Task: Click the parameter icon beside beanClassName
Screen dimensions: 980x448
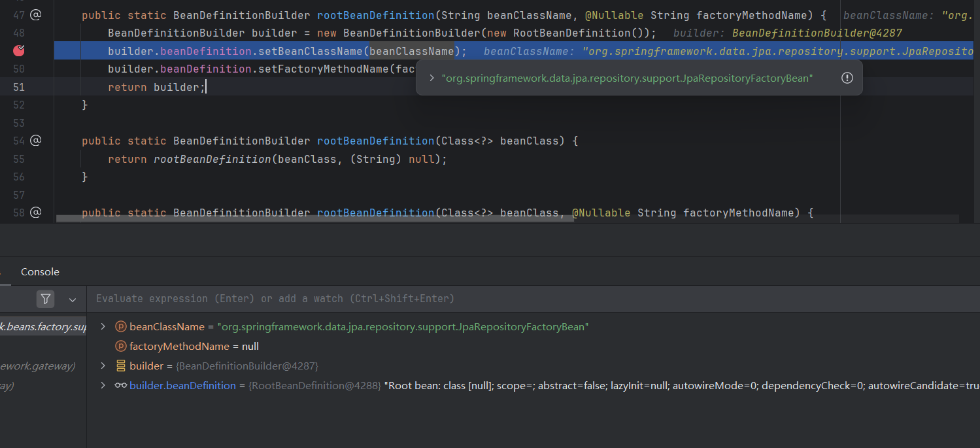Action: click(x=120, y=326)
